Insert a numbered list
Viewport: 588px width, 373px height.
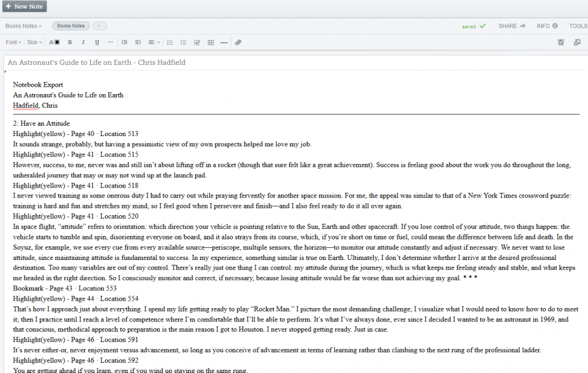click(170, 42)
